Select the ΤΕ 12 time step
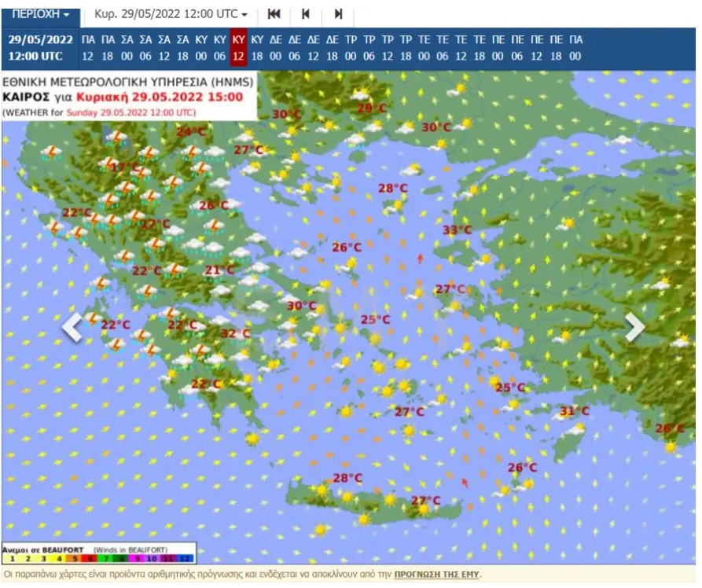Viewport: 702px width, 588px height. 461,48
